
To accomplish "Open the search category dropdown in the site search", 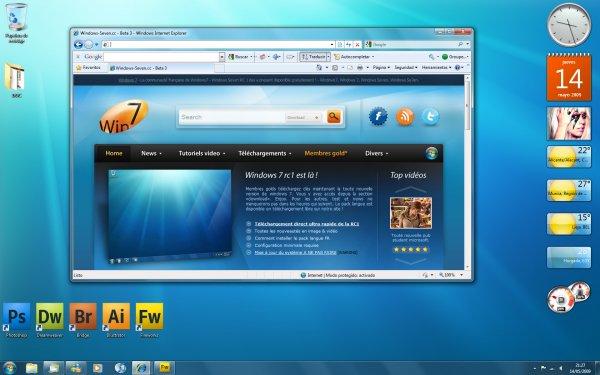I will click(303, 117).
